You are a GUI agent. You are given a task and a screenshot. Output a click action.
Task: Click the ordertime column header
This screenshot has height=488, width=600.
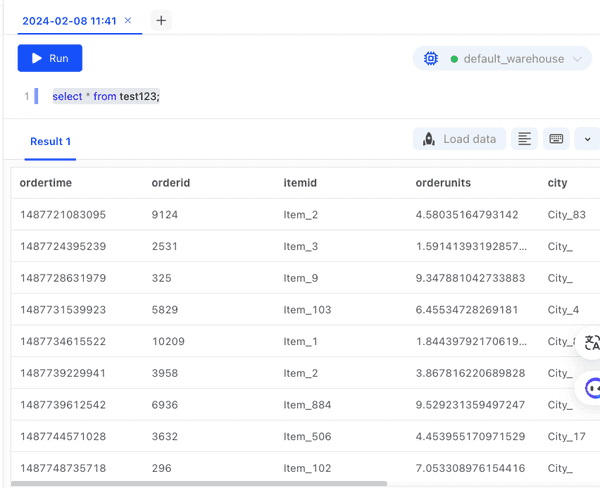pyautogui.click(x=46, y=183)
